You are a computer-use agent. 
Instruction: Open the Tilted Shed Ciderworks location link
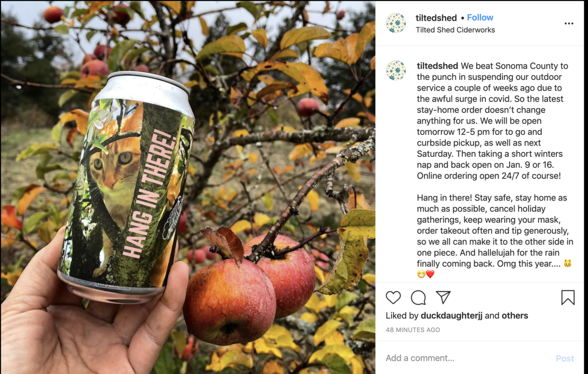455,30
